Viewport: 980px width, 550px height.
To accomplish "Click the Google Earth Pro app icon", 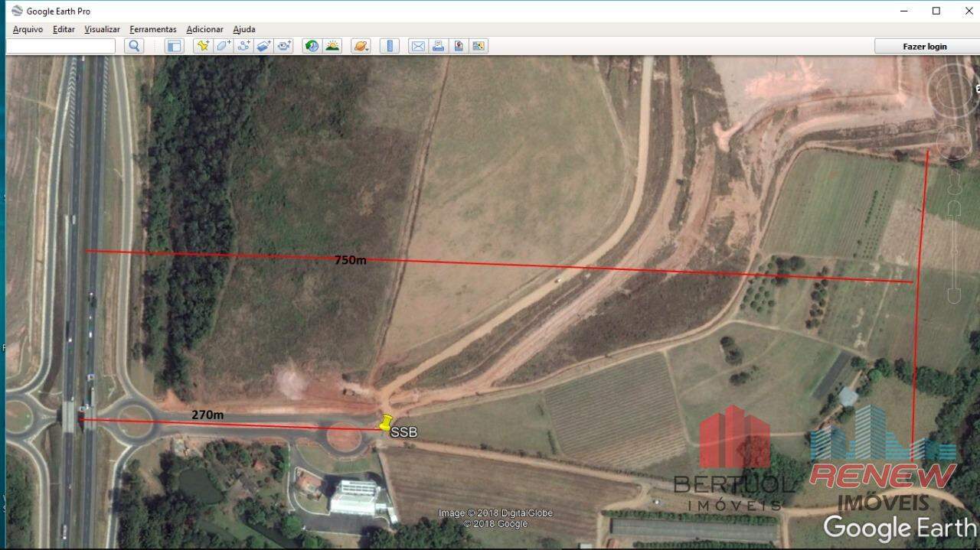I will [x=17, y=11].
